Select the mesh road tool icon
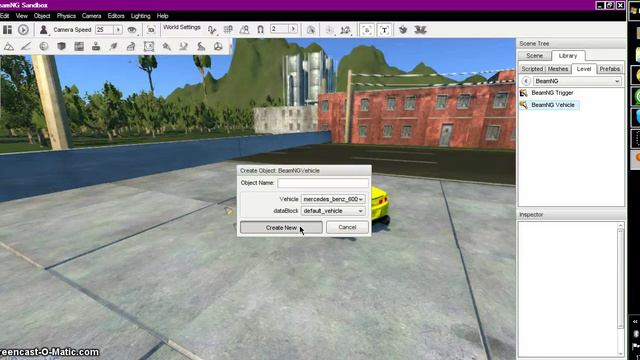640x360 pixels. (131, 47)
